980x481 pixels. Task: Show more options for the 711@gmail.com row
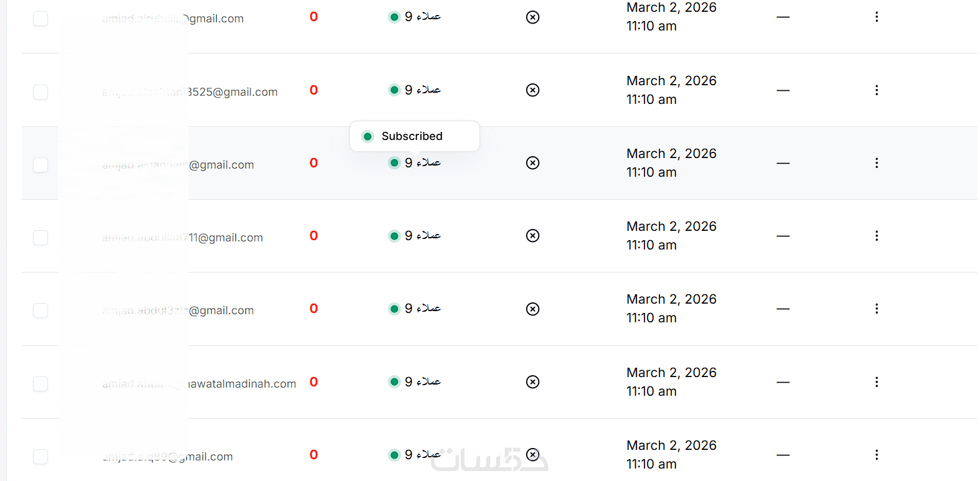877,236
